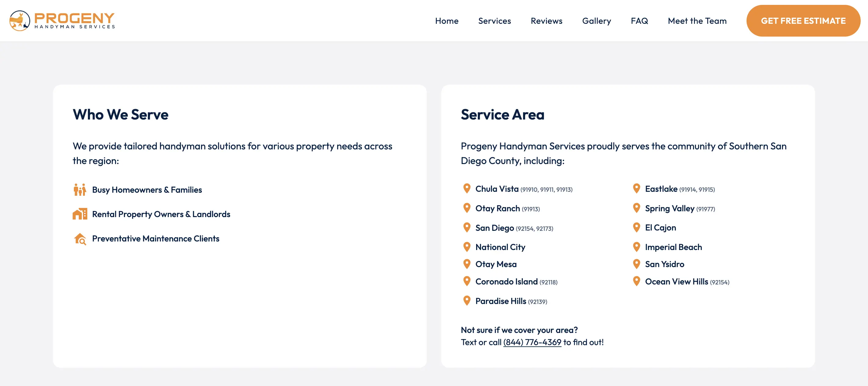Click the map pin next to Coronado Island
Viewport: 868px width, 386px height.
(467, 281)
